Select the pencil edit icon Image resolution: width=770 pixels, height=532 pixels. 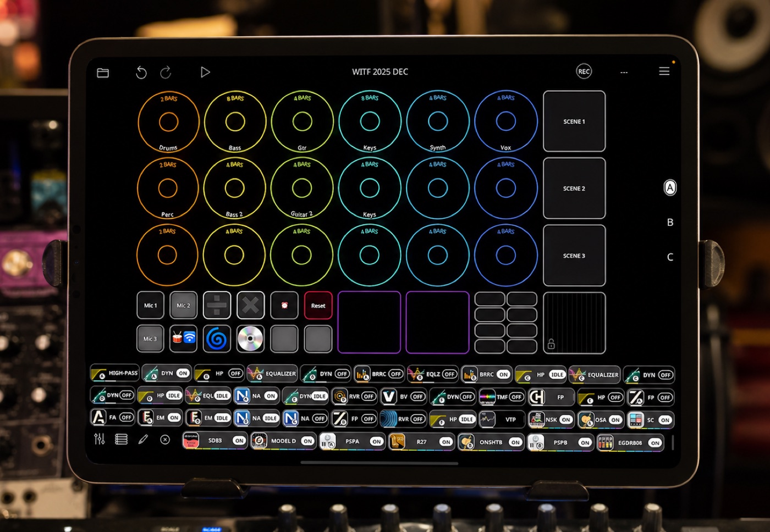click(143, 439)
